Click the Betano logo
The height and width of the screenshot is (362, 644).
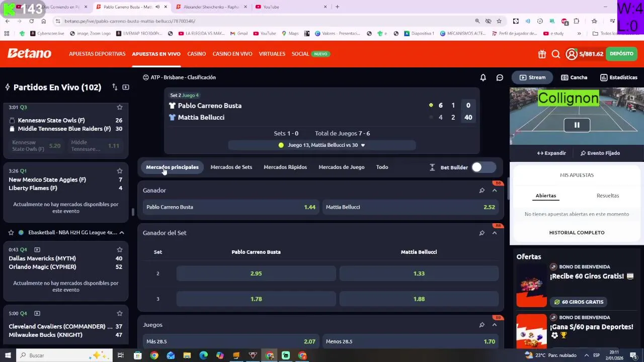tap(29, 53)
